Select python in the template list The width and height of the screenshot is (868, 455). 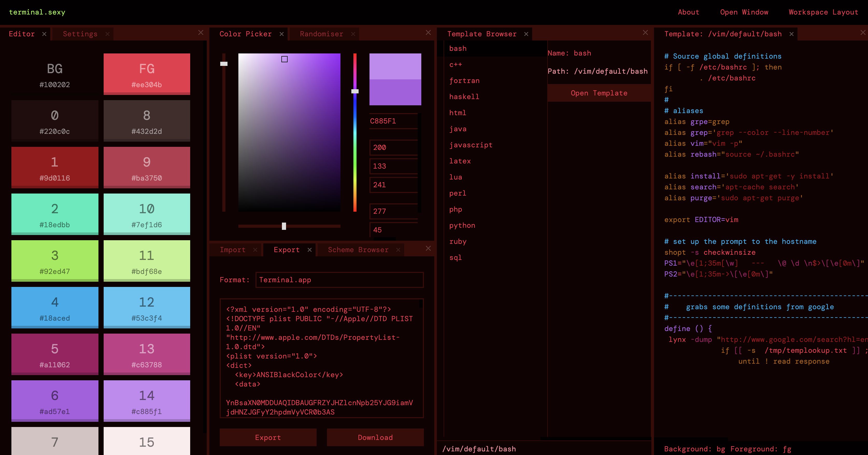point(462,226)
